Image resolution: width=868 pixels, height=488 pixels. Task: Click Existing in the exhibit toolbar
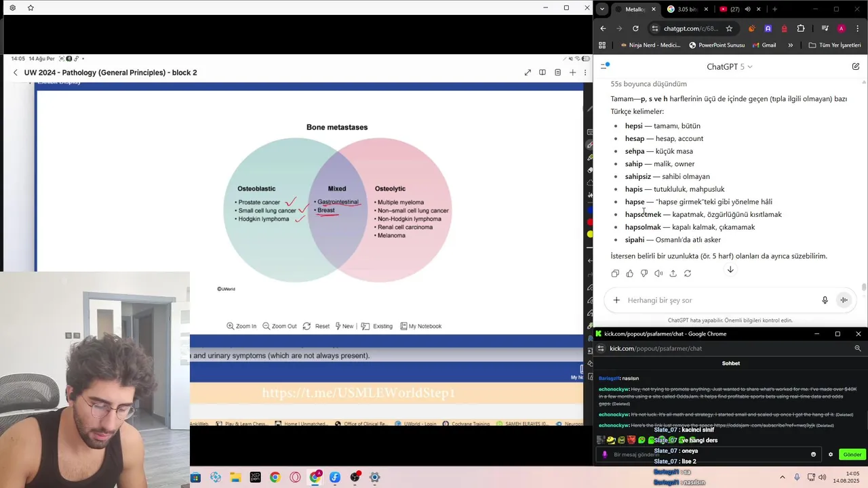pos(377,326)
